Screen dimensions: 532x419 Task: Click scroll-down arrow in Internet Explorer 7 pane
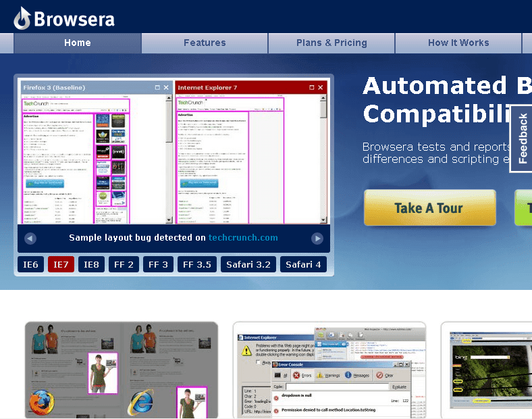pos(323,220)
